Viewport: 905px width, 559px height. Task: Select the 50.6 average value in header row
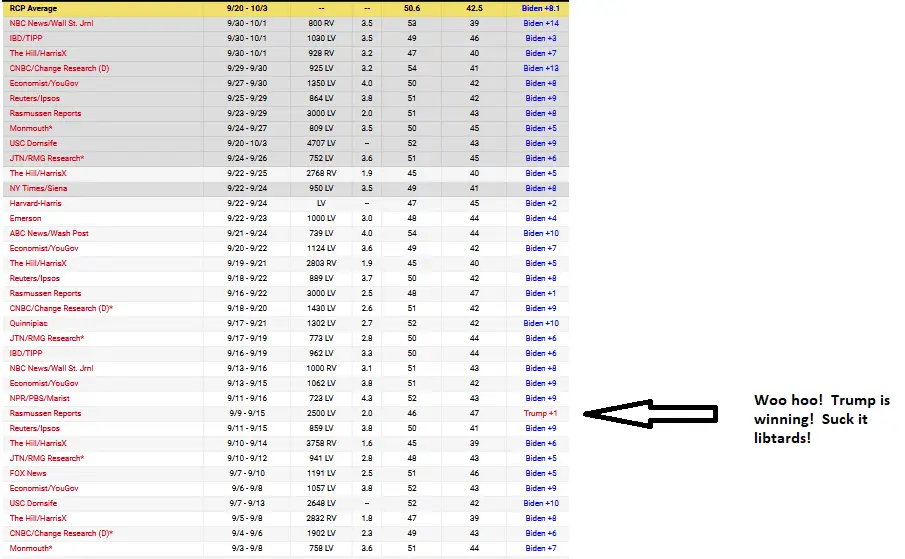412,8
